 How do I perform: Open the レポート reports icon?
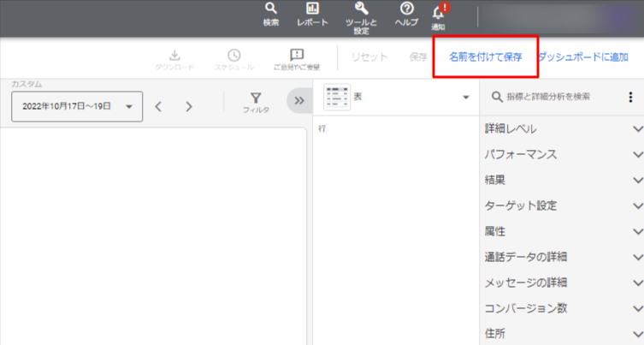click(x=312, y=9)
